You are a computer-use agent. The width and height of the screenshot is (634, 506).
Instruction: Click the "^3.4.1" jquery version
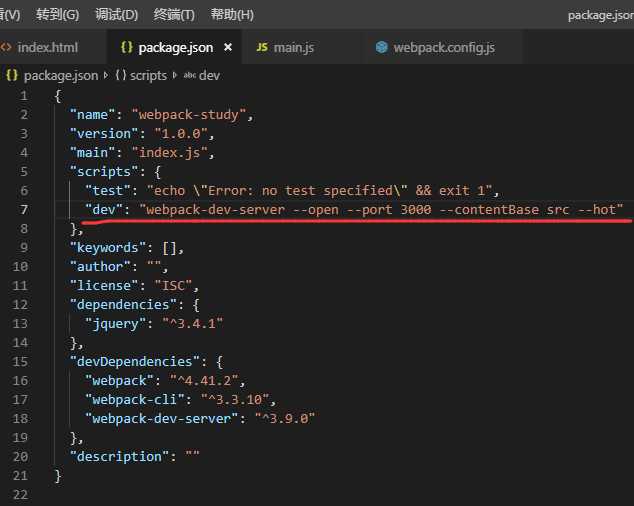[193, 324]
